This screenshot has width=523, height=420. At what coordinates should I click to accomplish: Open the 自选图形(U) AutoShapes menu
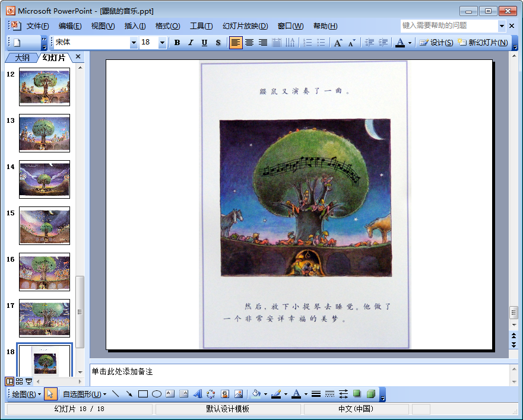pyautogui.click(x=85, y=394)
